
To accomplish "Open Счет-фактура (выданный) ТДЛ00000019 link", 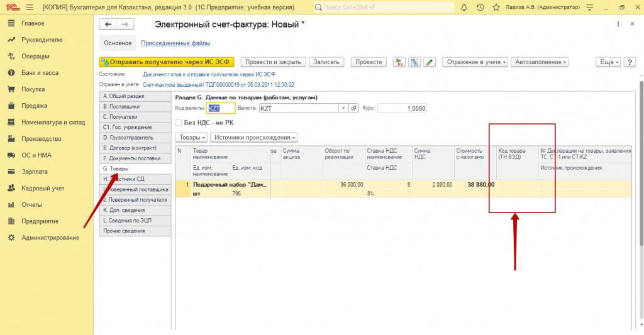I will coord(218,85).
